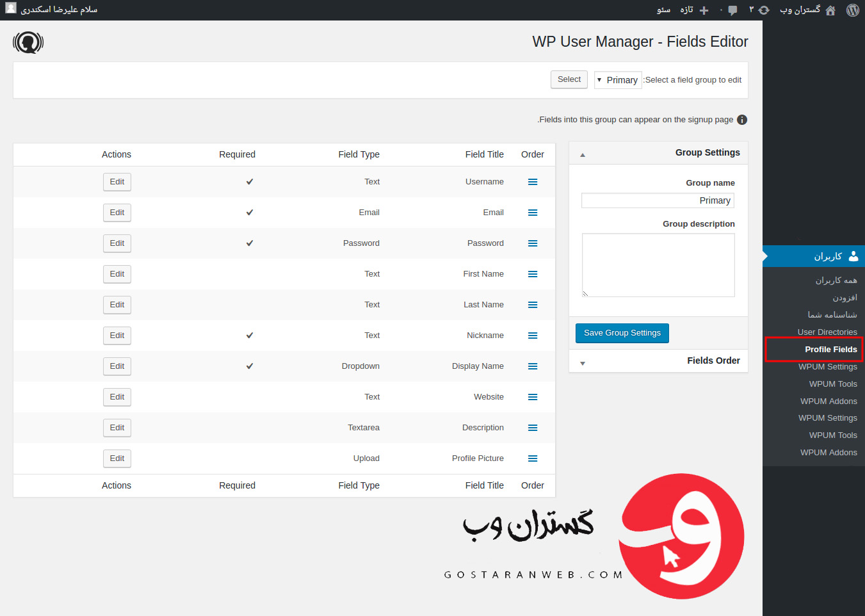Click the 'Dropdown' field type cell

[x=360, y=366]
